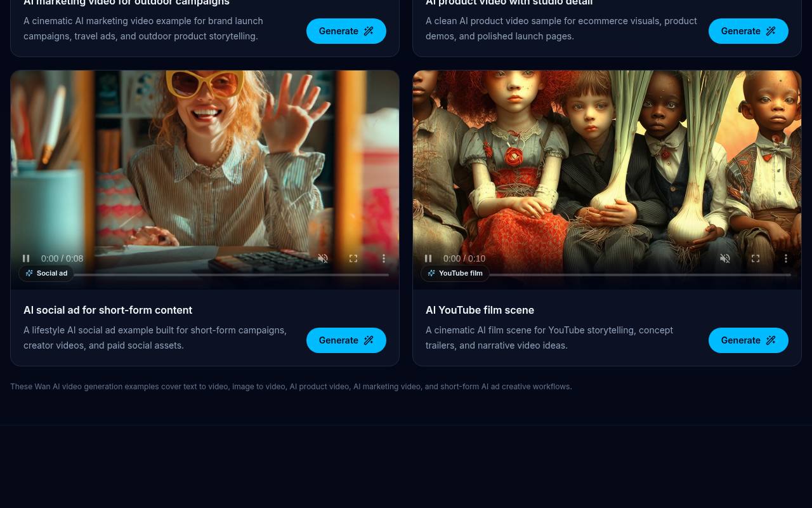Viewport: 812px width, 508px height.
Task: Click the clean AI product video description
Action: click(561, 29)
